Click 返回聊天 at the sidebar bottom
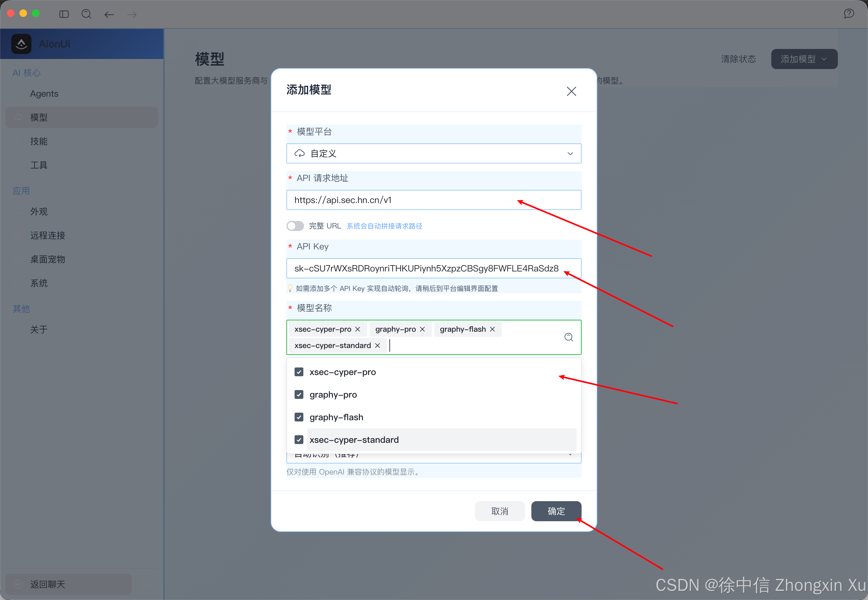This screenshot has width=868, height=600. [68, 584]
